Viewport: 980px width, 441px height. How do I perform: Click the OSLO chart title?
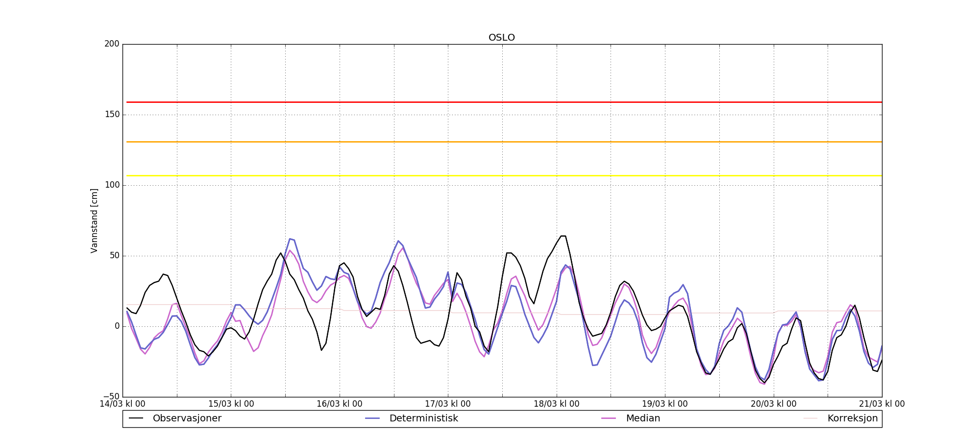[501, 38]
